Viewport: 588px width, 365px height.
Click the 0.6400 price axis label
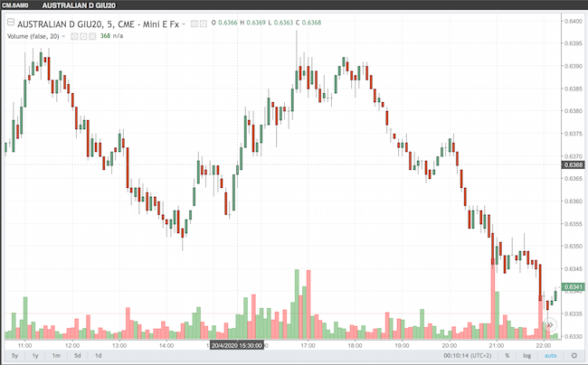tap(574, 22)
